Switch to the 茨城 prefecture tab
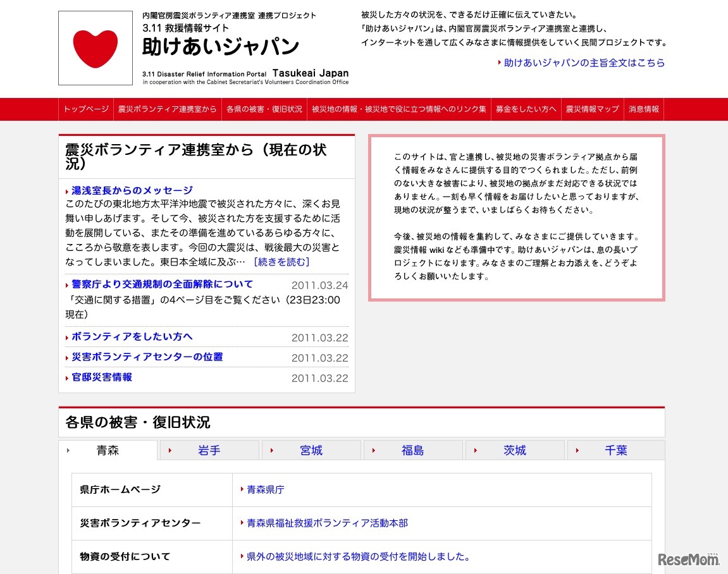This screenshot has width=728, height=574. click(x=514, y=450)
